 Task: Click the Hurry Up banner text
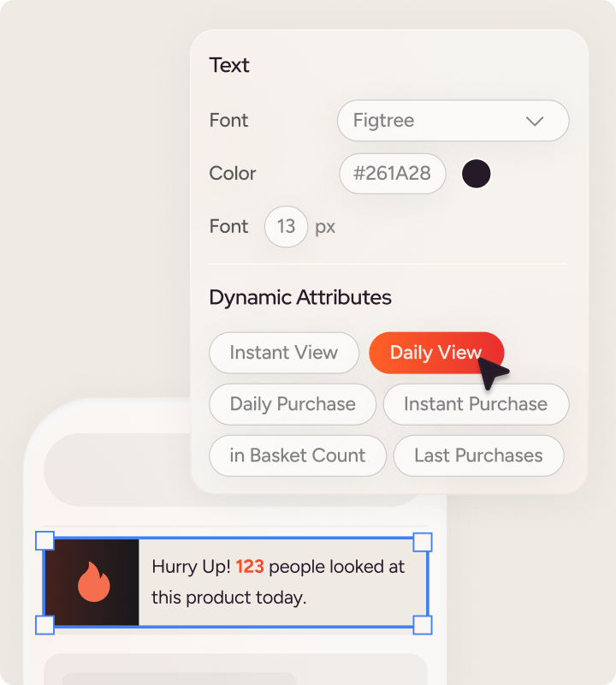click(x=278, y=582)
